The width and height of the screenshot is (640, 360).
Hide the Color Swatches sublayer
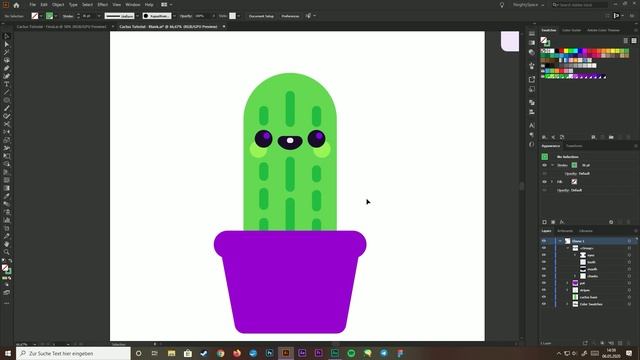(544, 304)
